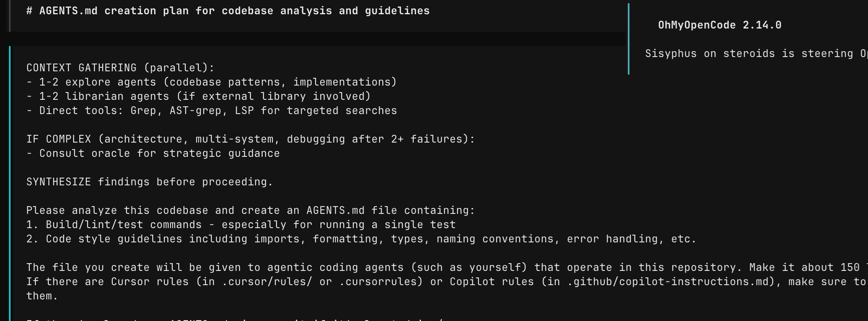Select the explore agents bullet line
868x321 pixels.
211,82
